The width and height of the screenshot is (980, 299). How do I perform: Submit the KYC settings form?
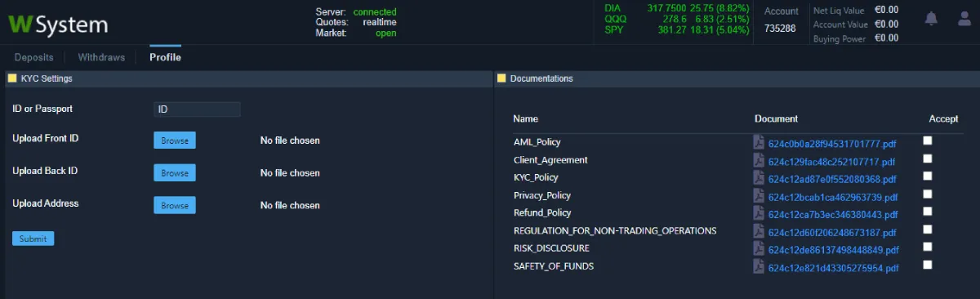tap(33, 239)
